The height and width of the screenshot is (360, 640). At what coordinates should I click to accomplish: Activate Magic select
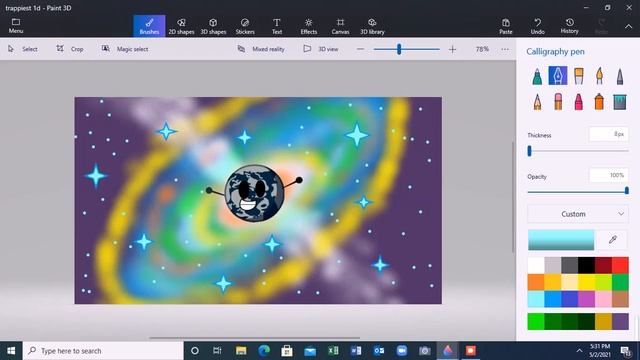pyautogui.click(x=125, y=49)
